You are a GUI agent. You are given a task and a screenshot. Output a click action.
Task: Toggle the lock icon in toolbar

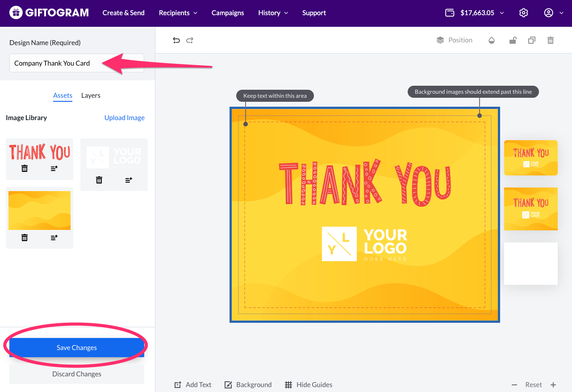513,40
